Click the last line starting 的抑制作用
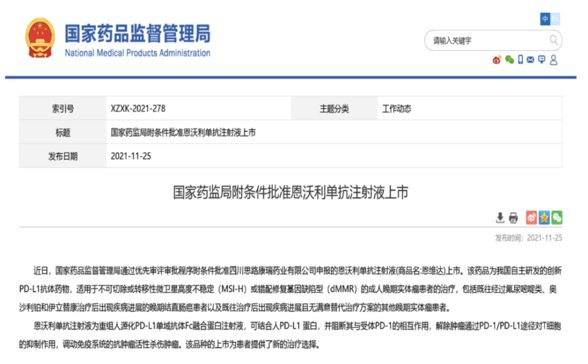This screenshot has height=364, width=588. 169,344
